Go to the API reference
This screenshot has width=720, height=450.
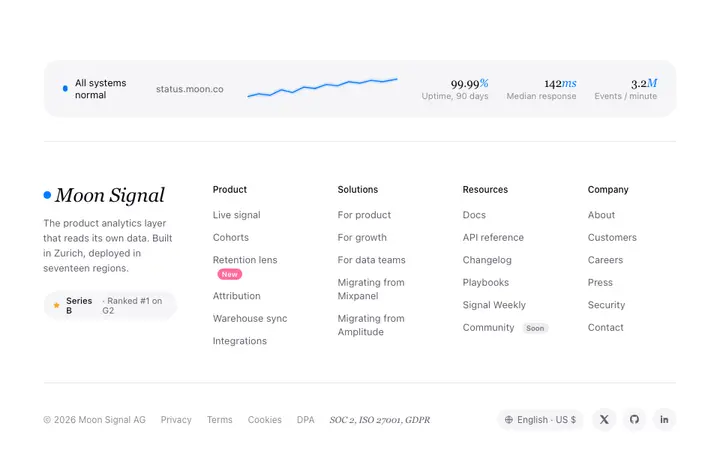click(493, 237)
